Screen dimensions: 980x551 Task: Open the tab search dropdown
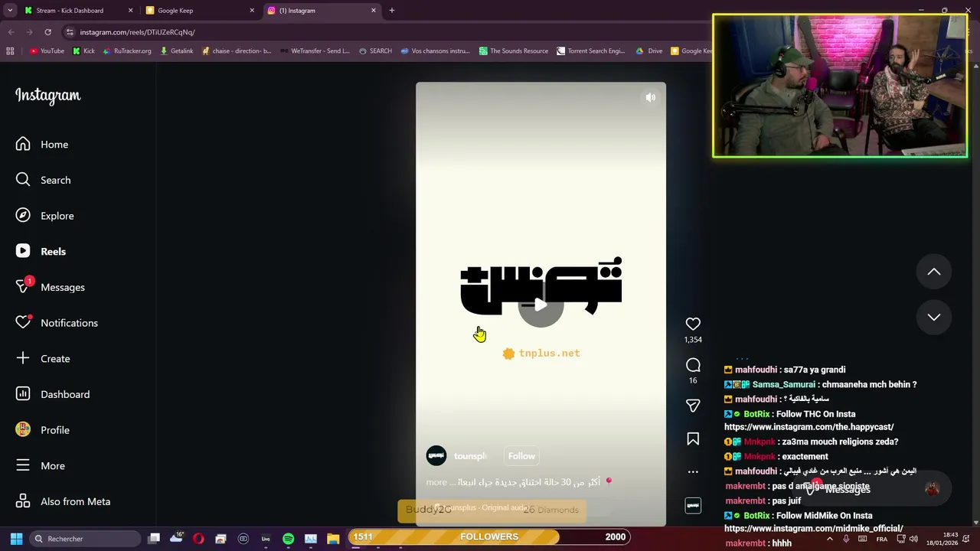point(10,11)
